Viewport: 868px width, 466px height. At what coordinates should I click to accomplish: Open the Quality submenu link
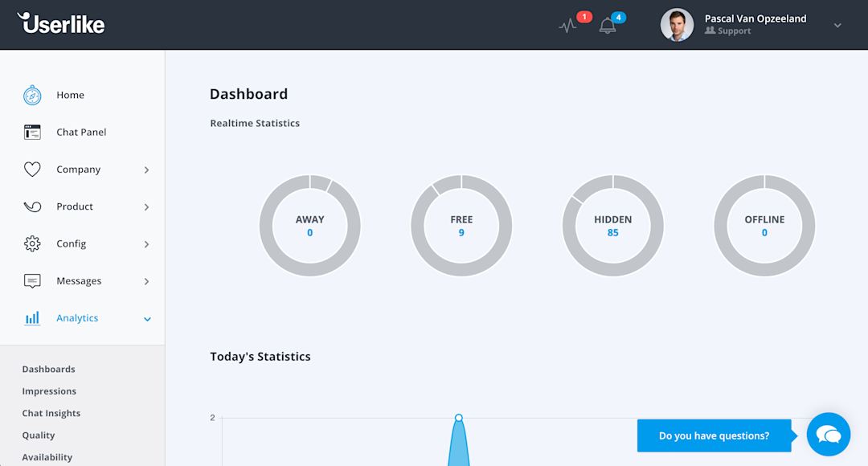pyautogui.click(x=39, y=435)
